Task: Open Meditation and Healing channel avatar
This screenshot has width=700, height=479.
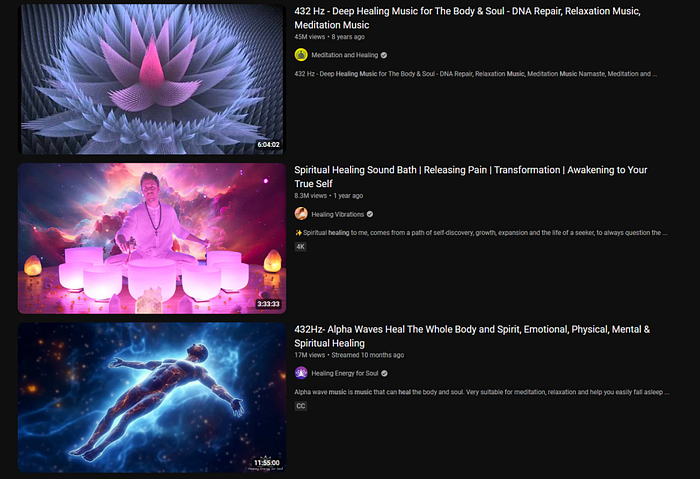Action: tap(301, 55)
